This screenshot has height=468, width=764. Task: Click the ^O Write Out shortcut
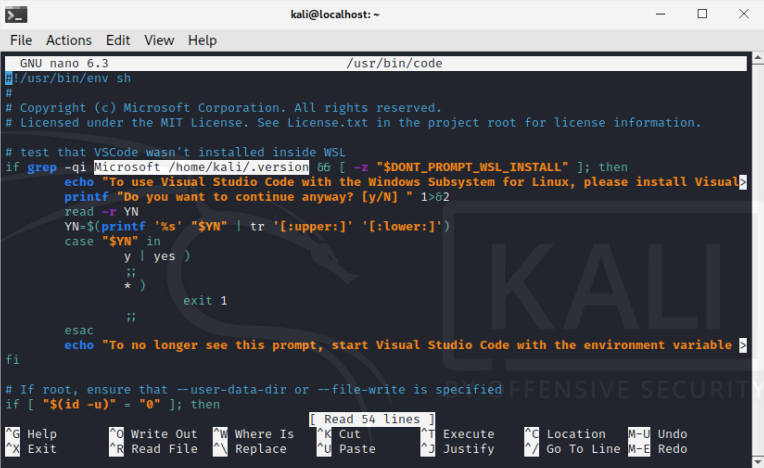[x=153, y=434]
